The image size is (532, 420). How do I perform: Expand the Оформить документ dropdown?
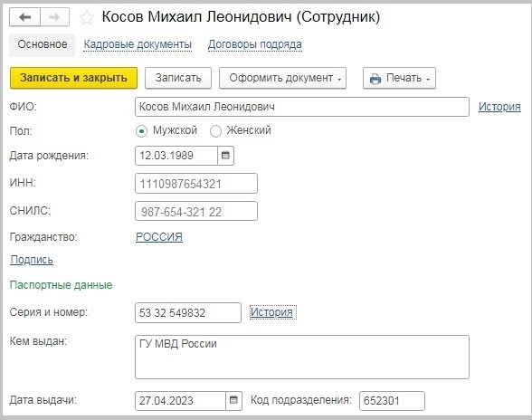click(x=282, y=78)
